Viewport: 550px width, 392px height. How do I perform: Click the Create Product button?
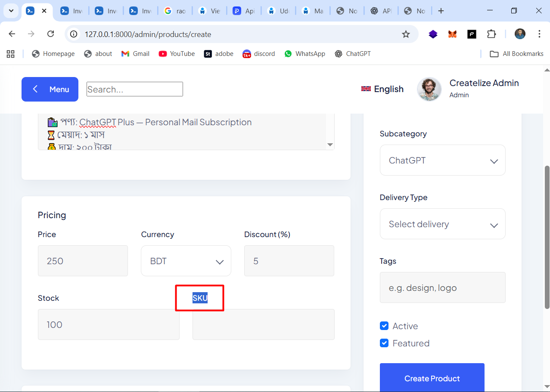click(432, 378)
